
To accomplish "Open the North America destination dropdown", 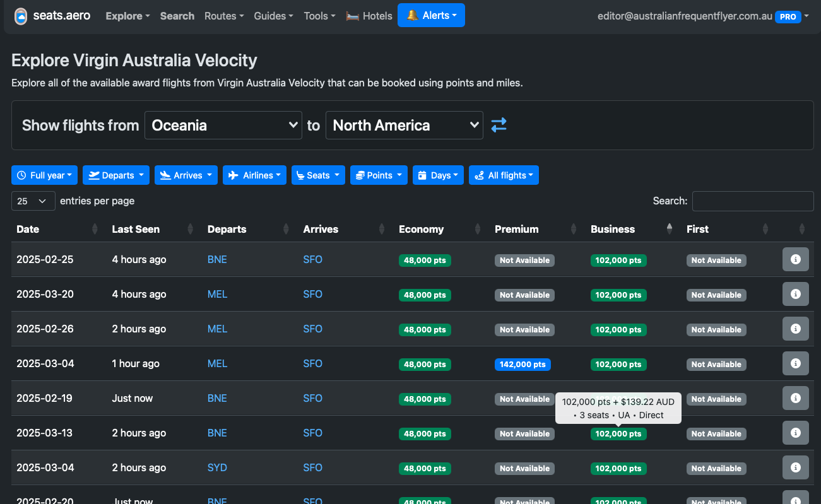I will click(x=405, y=125).
